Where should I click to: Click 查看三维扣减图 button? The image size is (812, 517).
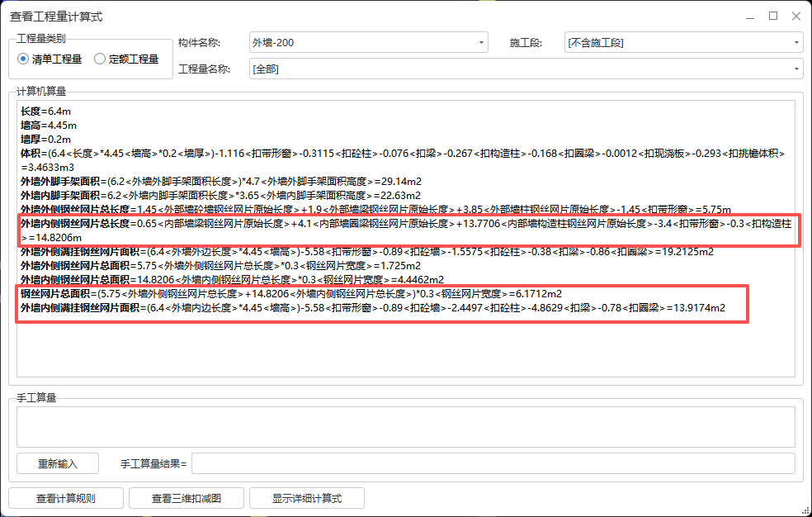point(186,498)
